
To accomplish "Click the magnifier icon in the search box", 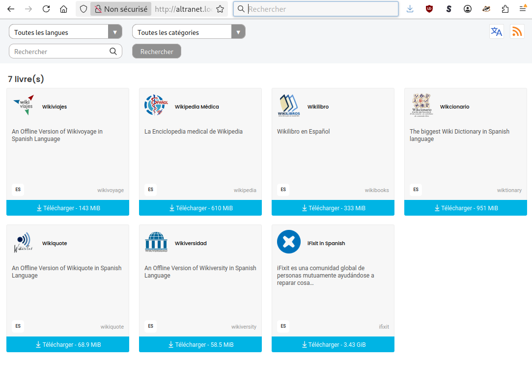I will coord(113,51).
